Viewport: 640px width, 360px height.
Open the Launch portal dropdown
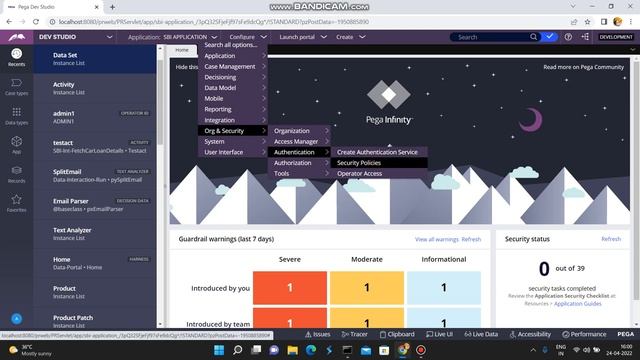(302, 37)
